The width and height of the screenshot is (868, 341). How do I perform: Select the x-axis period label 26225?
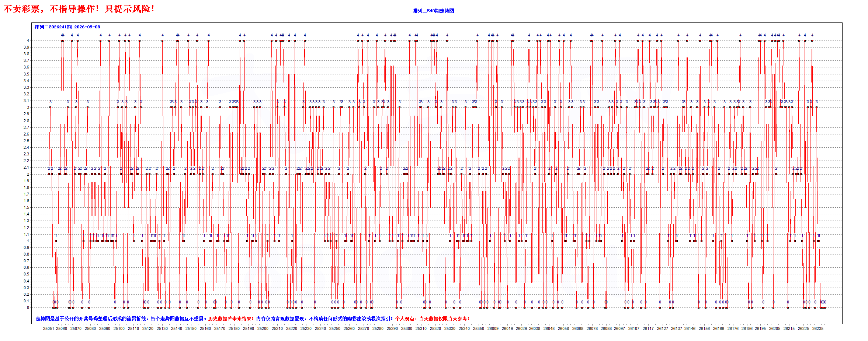click(x=803, y=328)
